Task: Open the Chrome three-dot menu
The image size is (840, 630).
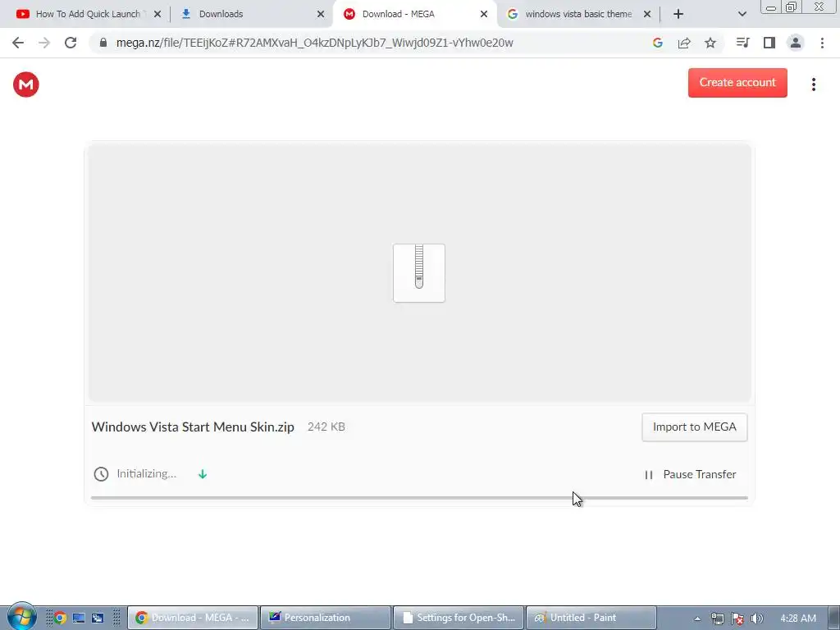Action: point(822,43)
